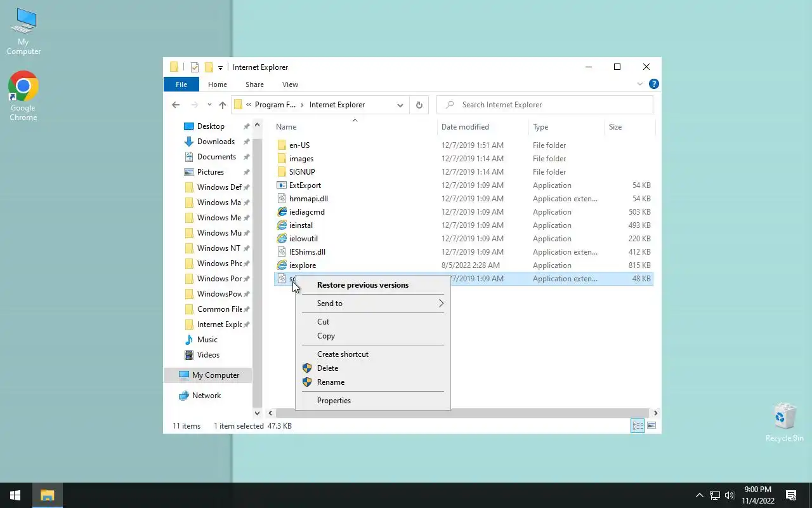Open Music library in navigation pane
The height and width of the screenshot is (508, 812).
point(207,340)
